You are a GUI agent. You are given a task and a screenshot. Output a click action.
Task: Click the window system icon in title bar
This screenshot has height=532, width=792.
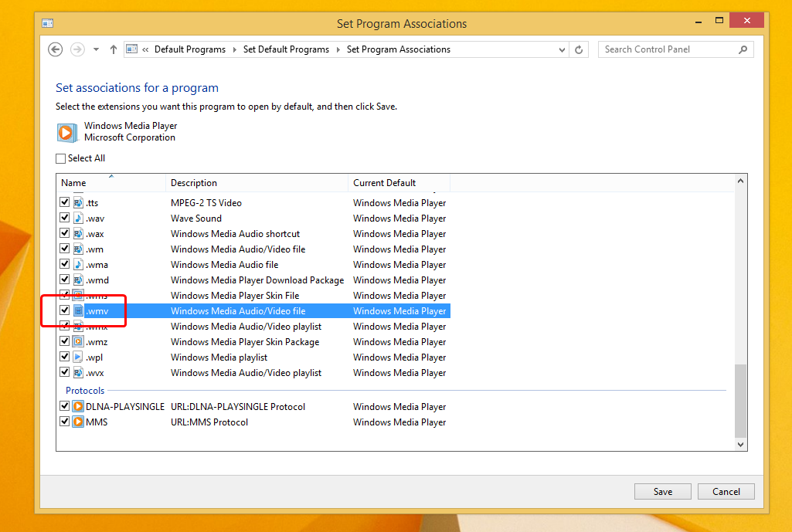tap(47, 23)
